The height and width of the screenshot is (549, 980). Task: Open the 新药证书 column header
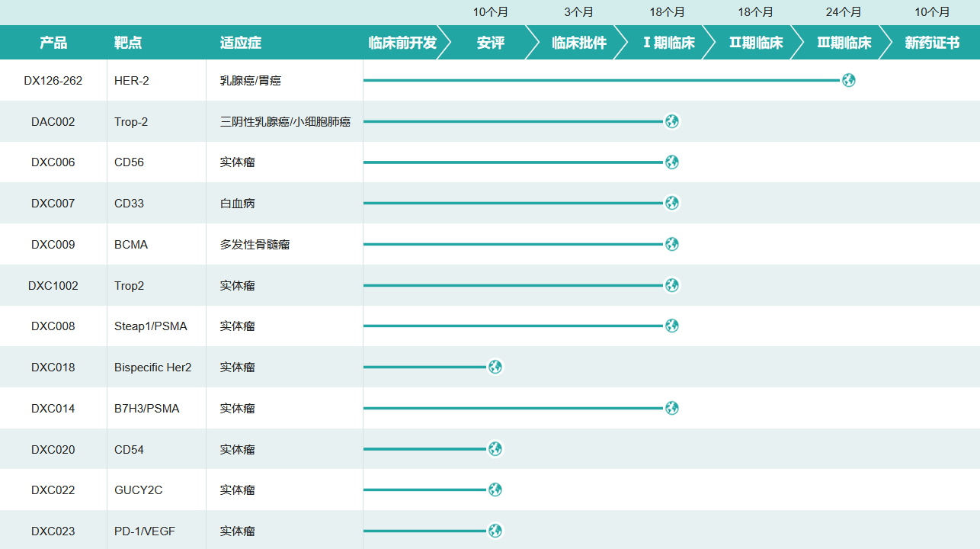coord(931,42)
